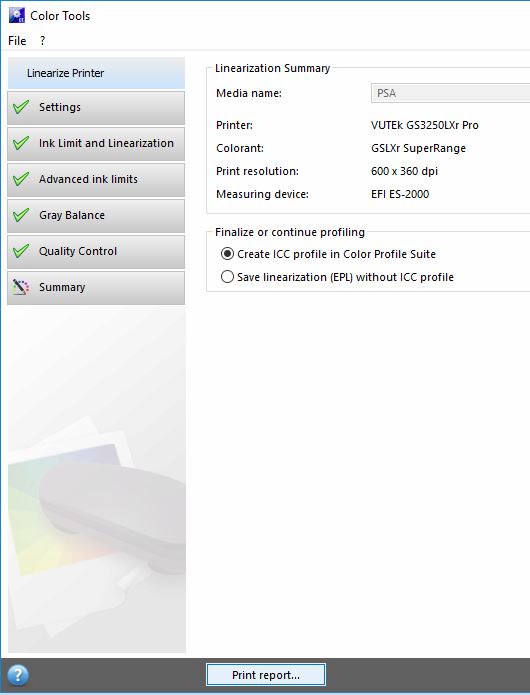The width and height of the screenshot is (530, 695).
Task: Click the Linearize Printer header
Action: click(96, 73)
